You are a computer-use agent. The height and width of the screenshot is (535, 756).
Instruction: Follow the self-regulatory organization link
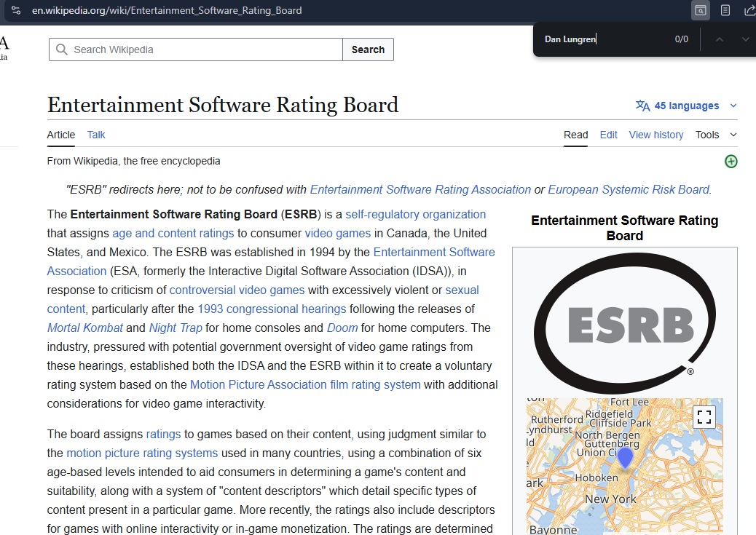click(416, 215)
